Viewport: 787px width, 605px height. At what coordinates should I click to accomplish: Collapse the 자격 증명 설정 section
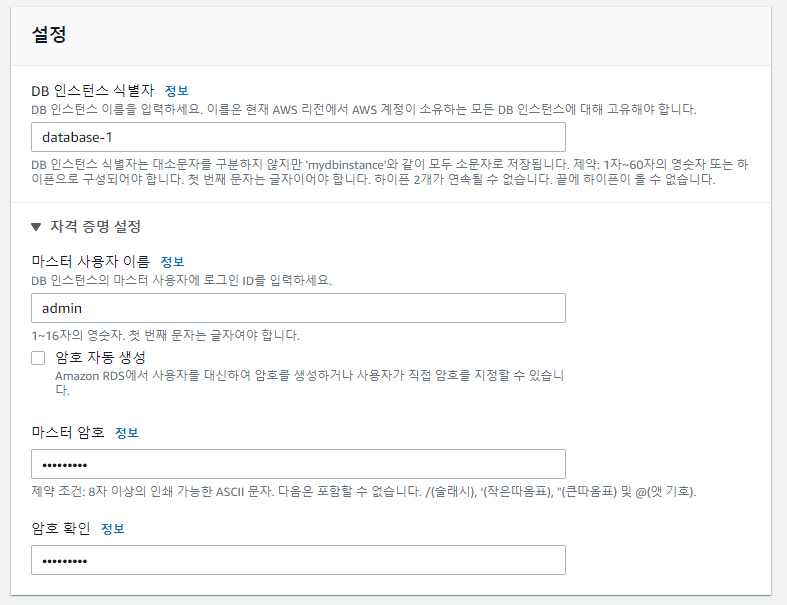(36, 227)
